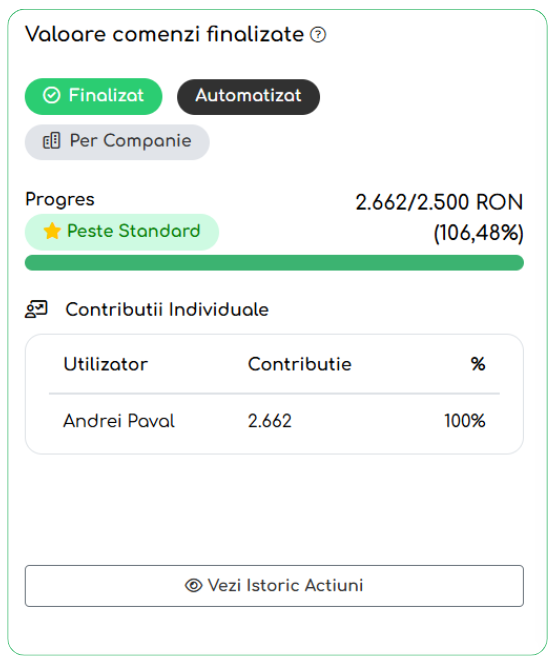Click the 2.662 contribution value
This screenshot has width=552, height=665.
coord(270,421)
